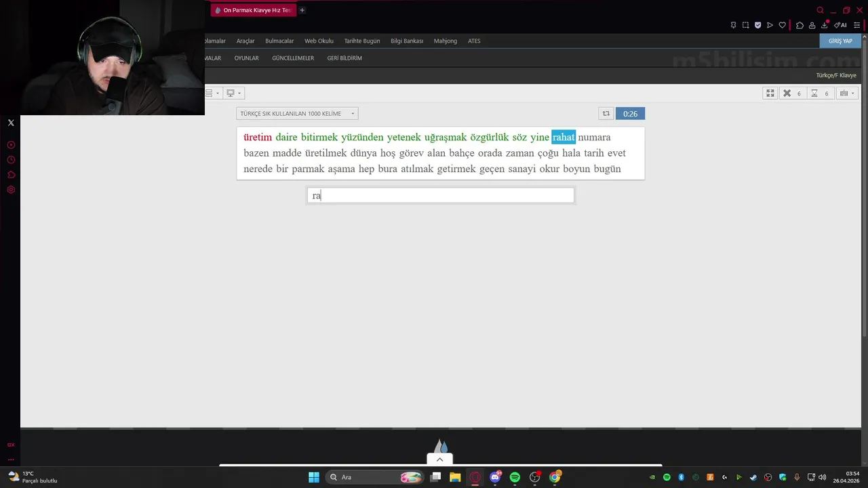The width and height of the screenshot is (868, 488).
Task: Select the On Parmak Klavye Hız Testi tab
Action: [x=252, y=10]
